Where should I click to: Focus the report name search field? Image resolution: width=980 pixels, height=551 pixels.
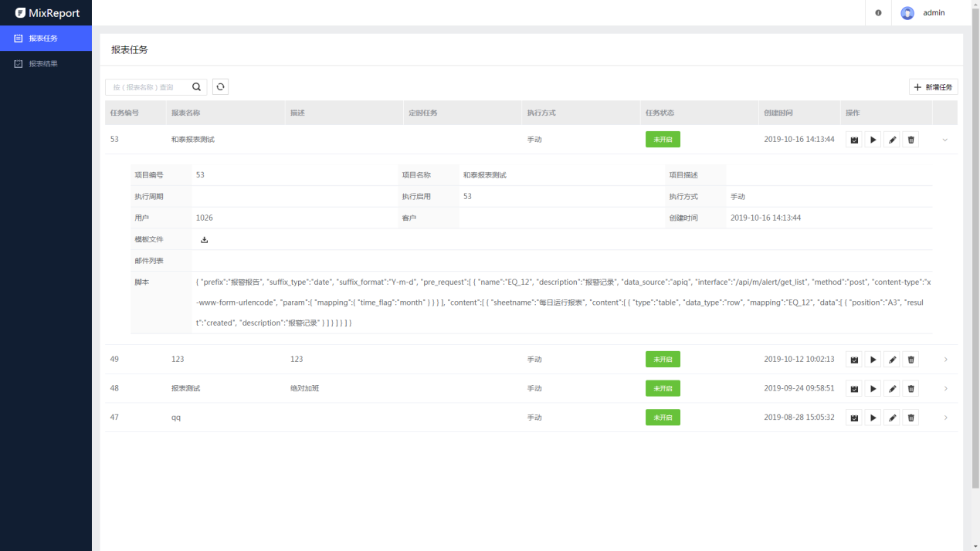(148, 87)
